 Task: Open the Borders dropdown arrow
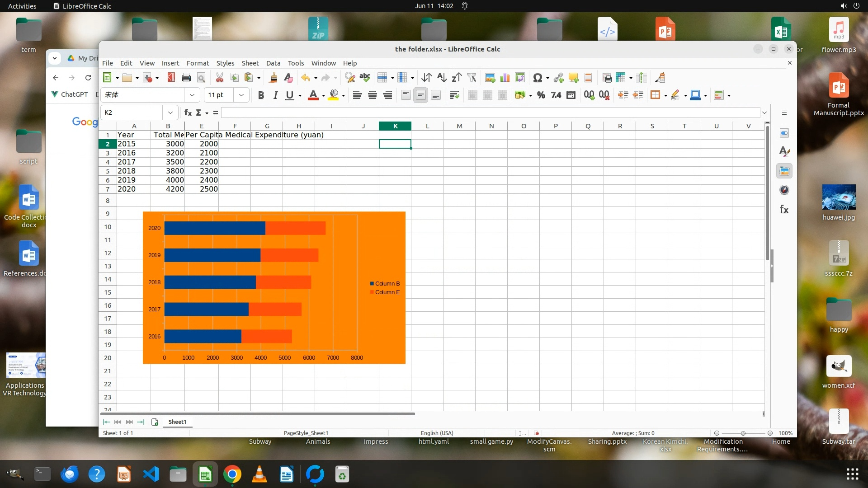(x=665, y=95)
